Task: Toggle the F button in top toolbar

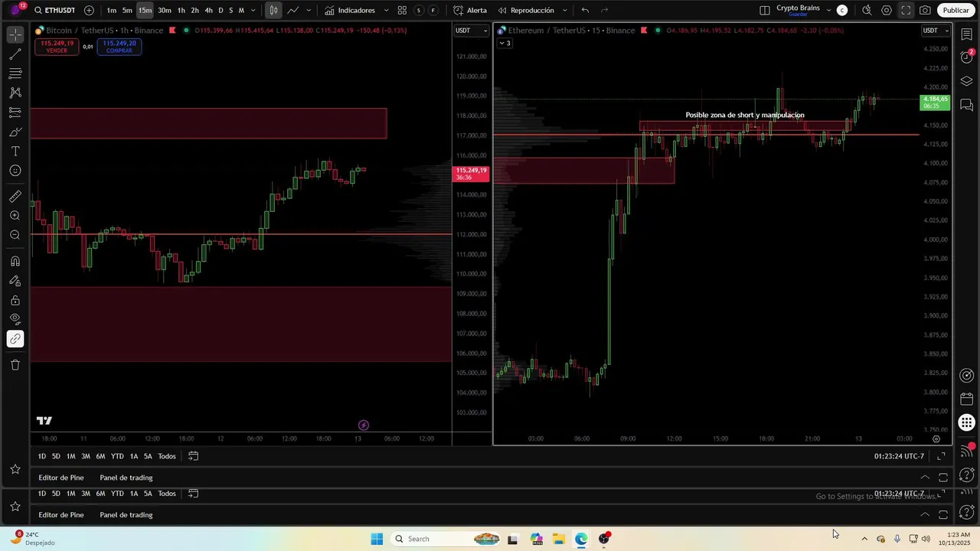Action: pos(433,10)
